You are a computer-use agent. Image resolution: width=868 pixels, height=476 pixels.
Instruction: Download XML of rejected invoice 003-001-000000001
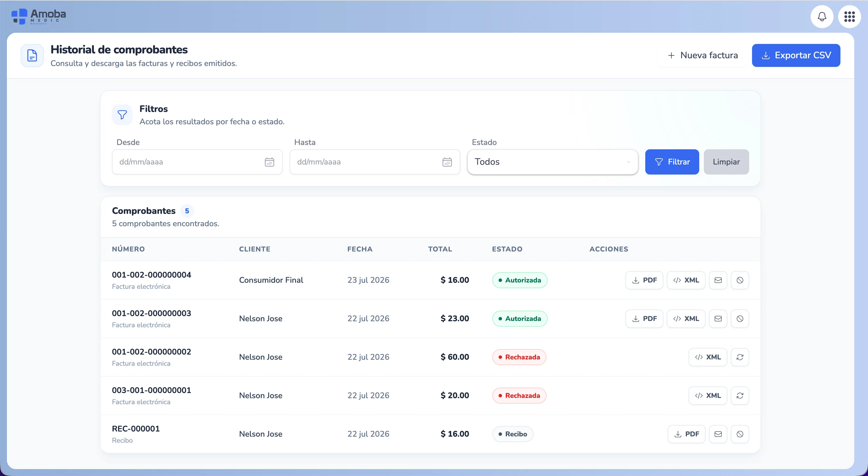click(x=708, y=395)
